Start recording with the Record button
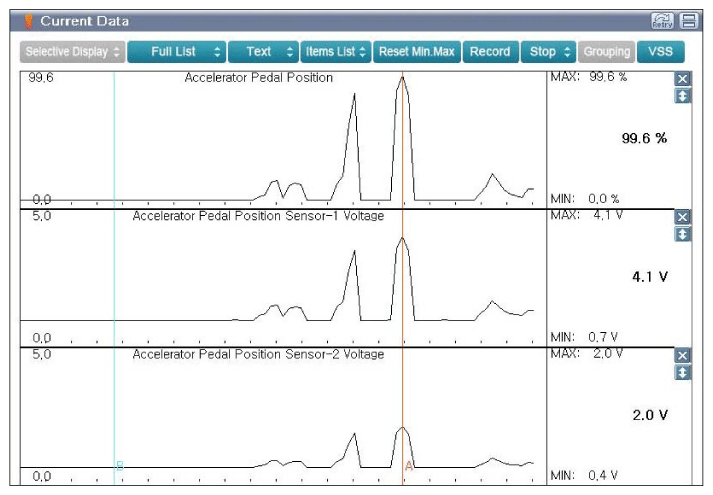 pyautogui.click(x=490, y=51)
